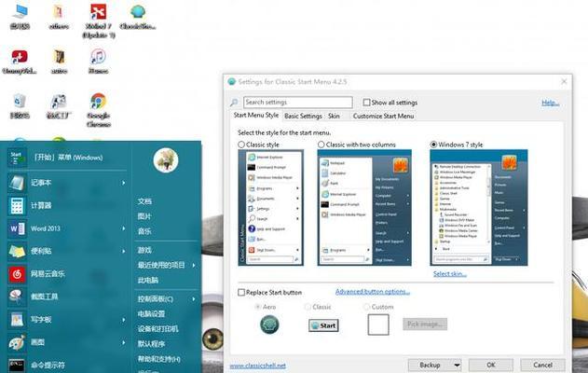Open 文档 in the start menu
588x373 pixels.
tap(144, 201)
